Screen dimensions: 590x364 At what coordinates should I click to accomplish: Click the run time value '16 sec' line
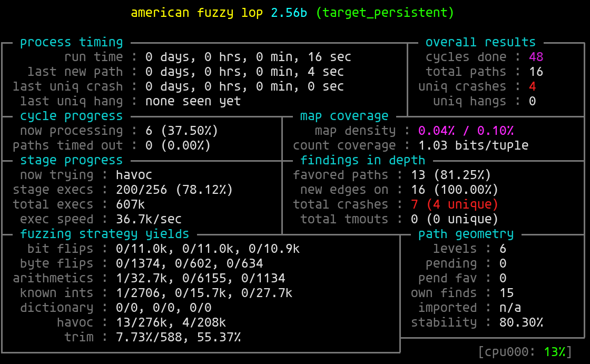coord(248,57)
